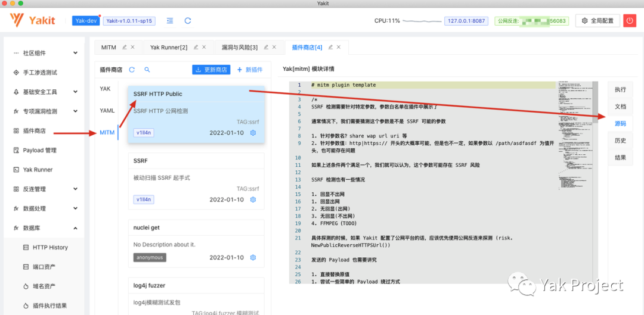Click the Yakit-v1.0.11-sp15 version tag
Viewport: 644px width, 315px height.
tap(129, 20)
